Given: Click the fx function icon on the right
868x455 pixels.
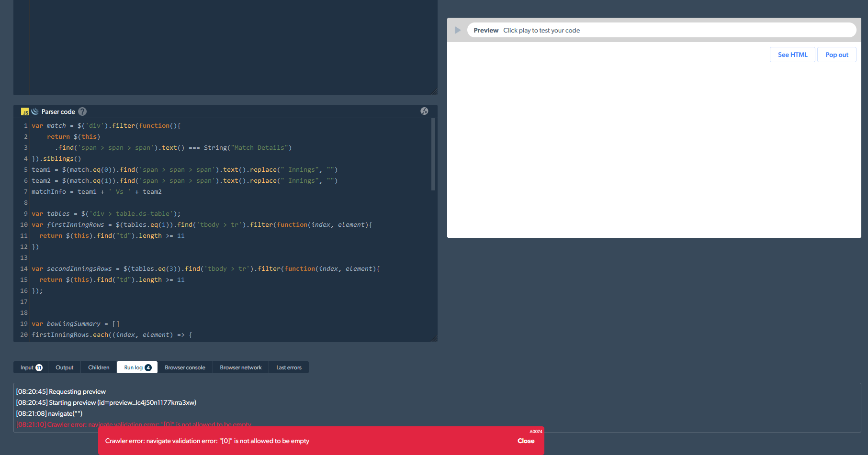Looking at the screenshot, I should tap(424, 111).
